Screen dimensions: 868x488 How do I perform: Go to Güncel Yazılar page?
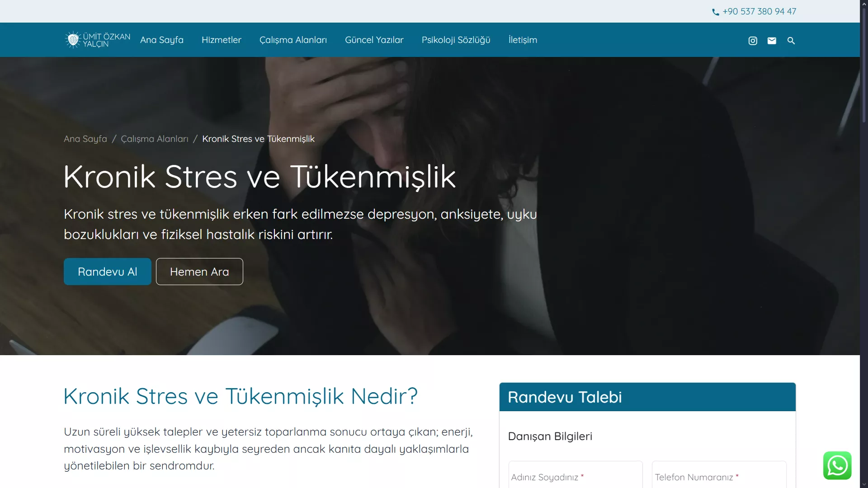point(374,40)
